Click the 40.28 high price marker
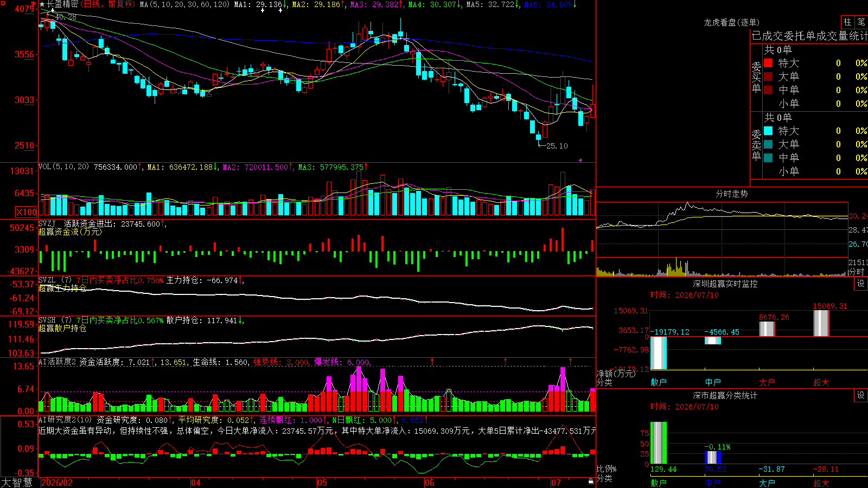868x488 pixels. (66, 17)
